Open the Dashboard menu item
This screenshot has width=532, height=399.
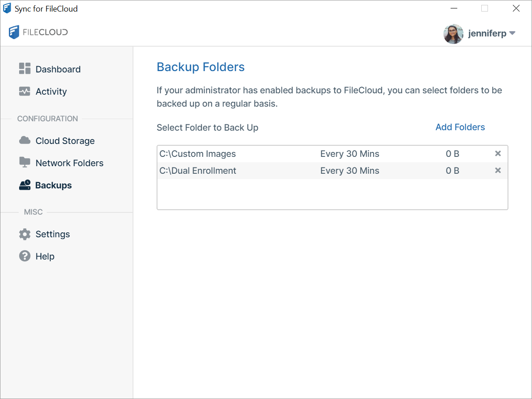pyautogui.click(x=58, y=69)
